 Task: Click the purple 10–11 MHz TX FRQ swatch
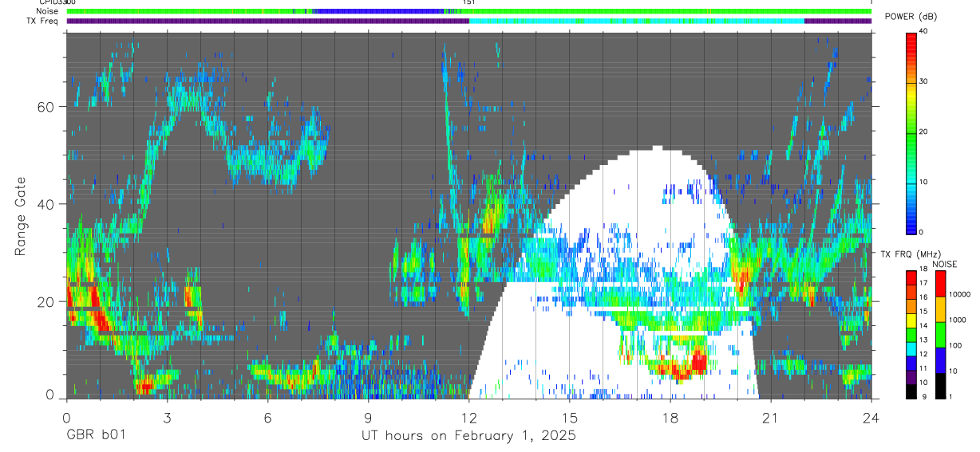[x=911, y=377]
